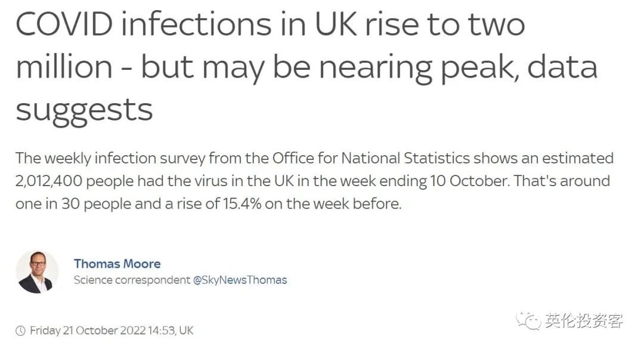Screen dimensions: 644x349
Task: Click the WeChat logo in the watermark
Action: pyautogui.click(x=529, y=320)
